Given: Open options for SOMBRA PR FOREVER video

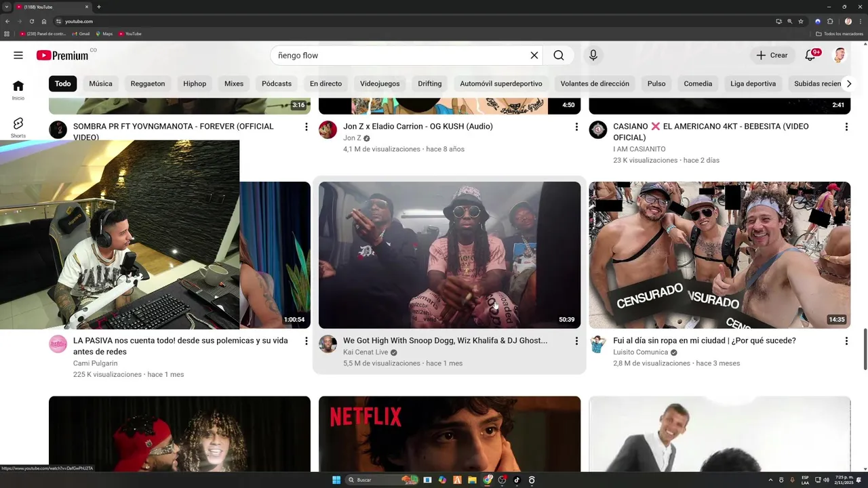Looking at the screenshot, I should pyautogui.click(x=306, y=127).
